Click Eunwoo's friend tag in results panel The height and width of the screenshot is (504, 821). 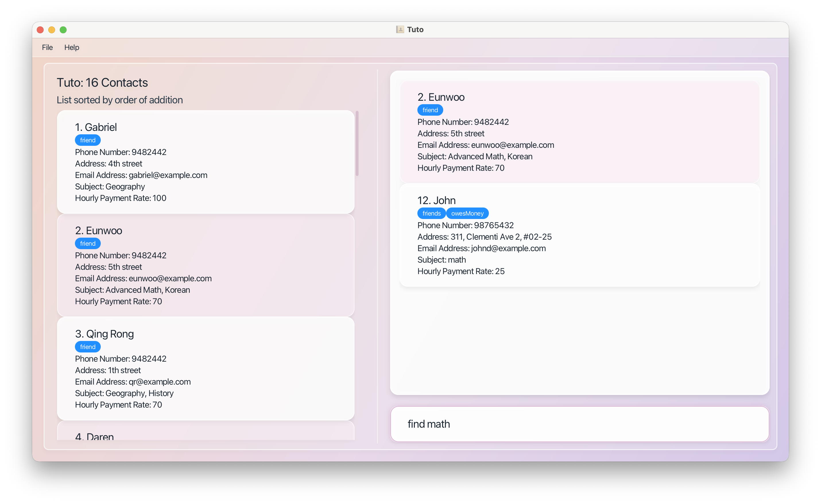(430, 110)
